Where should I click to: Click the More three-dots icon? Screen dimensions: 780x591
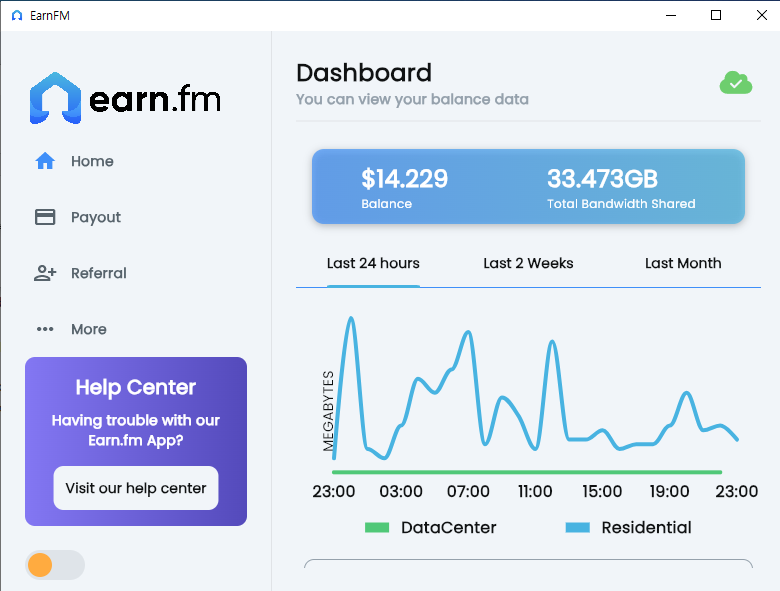pyautogui.click(x=45, y=329)
